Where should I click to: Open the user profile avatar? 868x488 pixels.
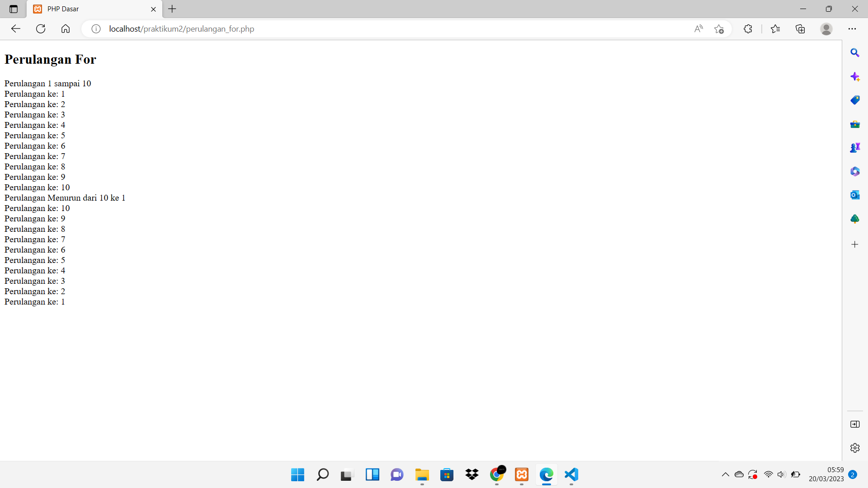826,29
